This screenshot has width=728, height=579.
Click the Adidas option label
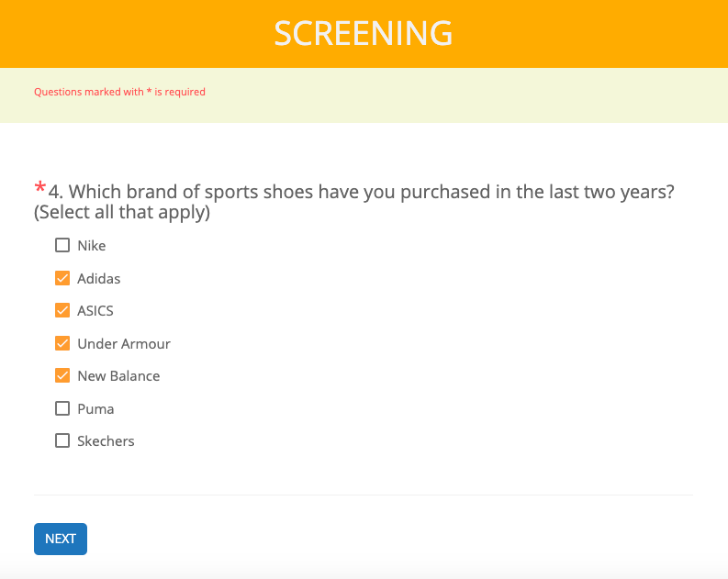point(99,278)
